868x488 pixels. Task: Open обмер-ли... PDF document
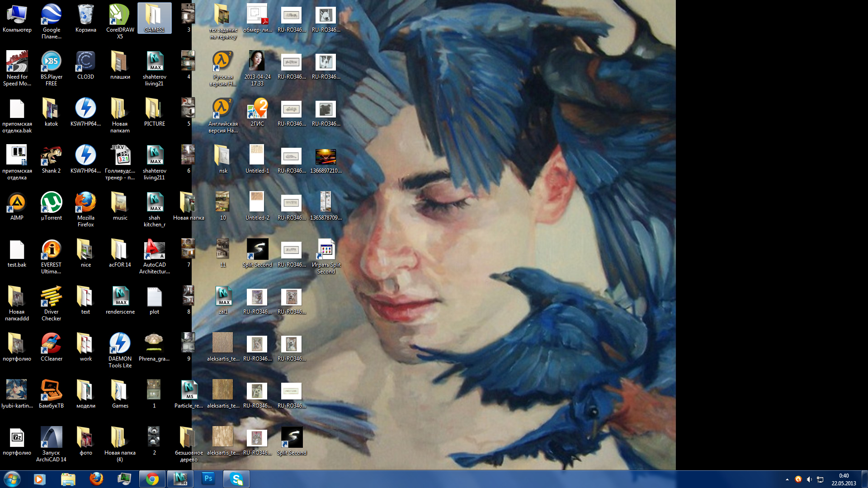(x=257, y=19)
